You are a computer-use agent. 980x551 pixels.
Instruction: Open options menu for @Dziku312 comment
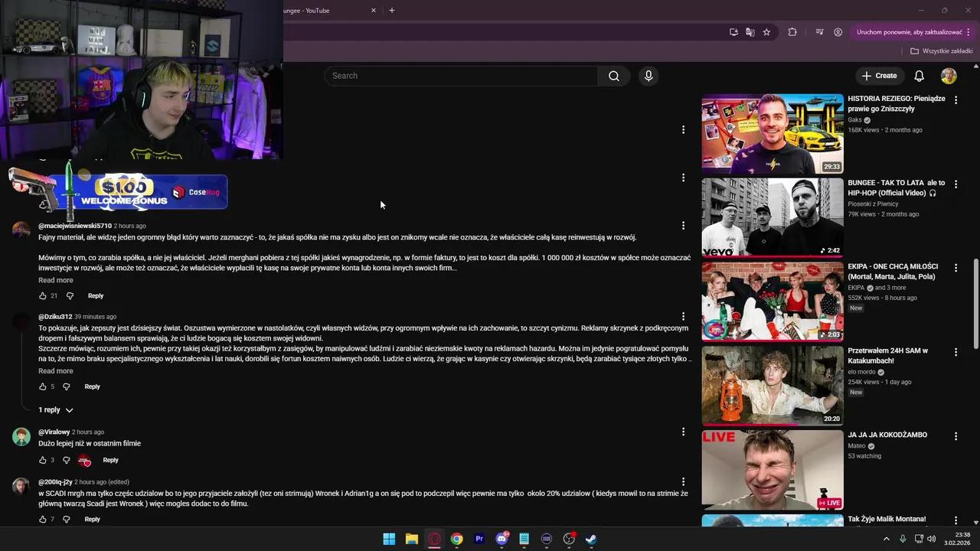pyautogui.click(x=683, y=317)
